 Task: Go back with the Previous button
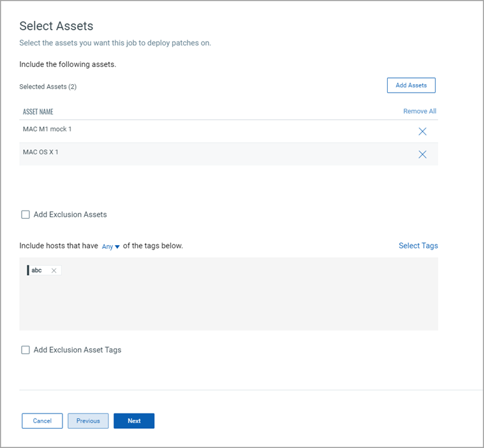pyautogui.click(x=88, y=421)
